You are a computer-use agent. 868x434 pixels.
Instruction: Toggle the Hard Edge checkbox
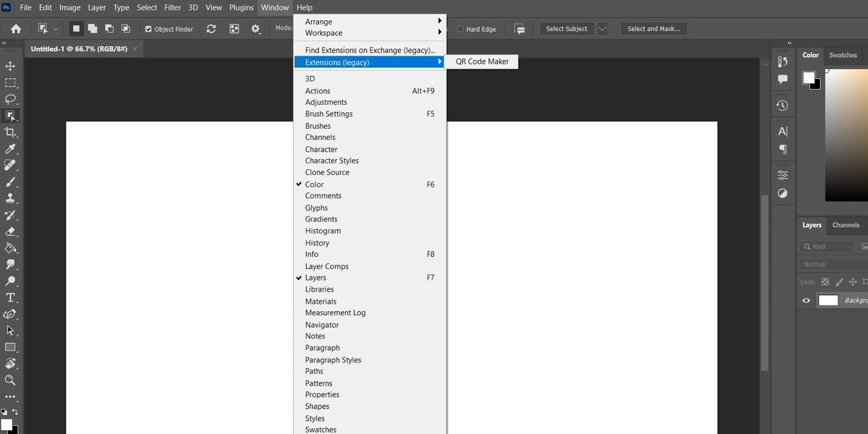461,29
